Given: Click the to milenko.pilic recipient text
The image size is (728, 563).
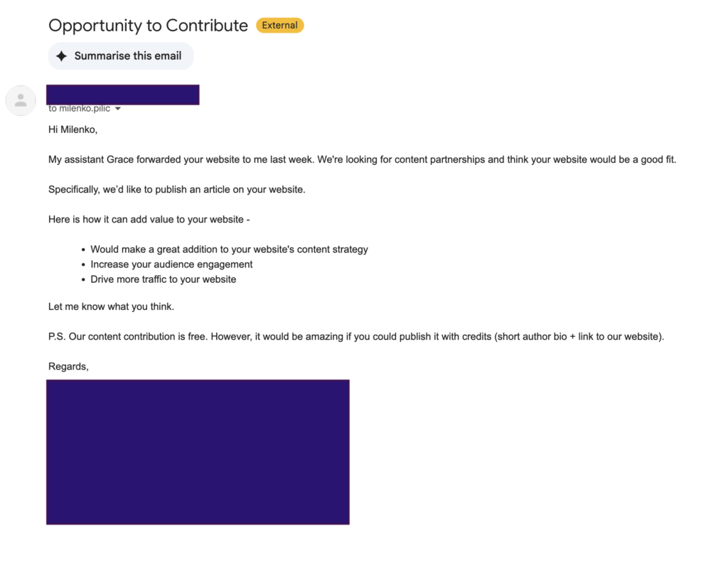Looking at the screenshot, I should 78,108.
